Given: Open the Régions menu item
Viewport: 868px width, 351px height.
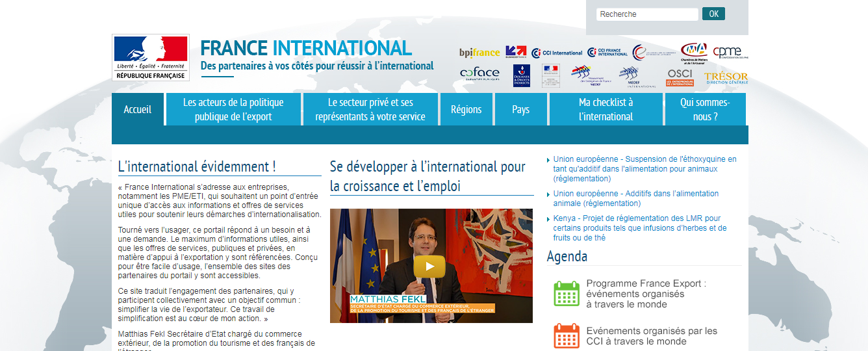Looking at the screenshot, I should point(466,109).
